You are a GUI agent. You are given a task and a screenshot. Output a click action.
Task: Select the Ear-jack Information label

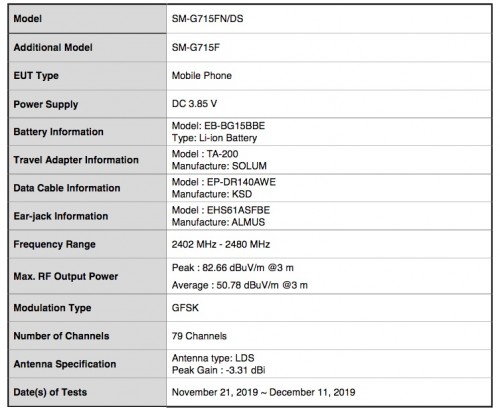pyautogui.click(x=61, y=216)
